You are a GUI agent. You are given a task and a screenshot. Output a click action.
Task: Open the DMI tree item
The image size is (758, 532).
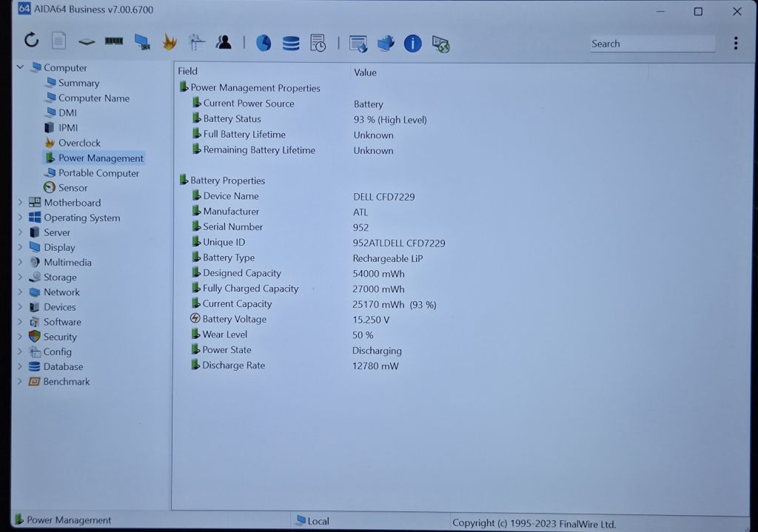[x=67, y=112]
